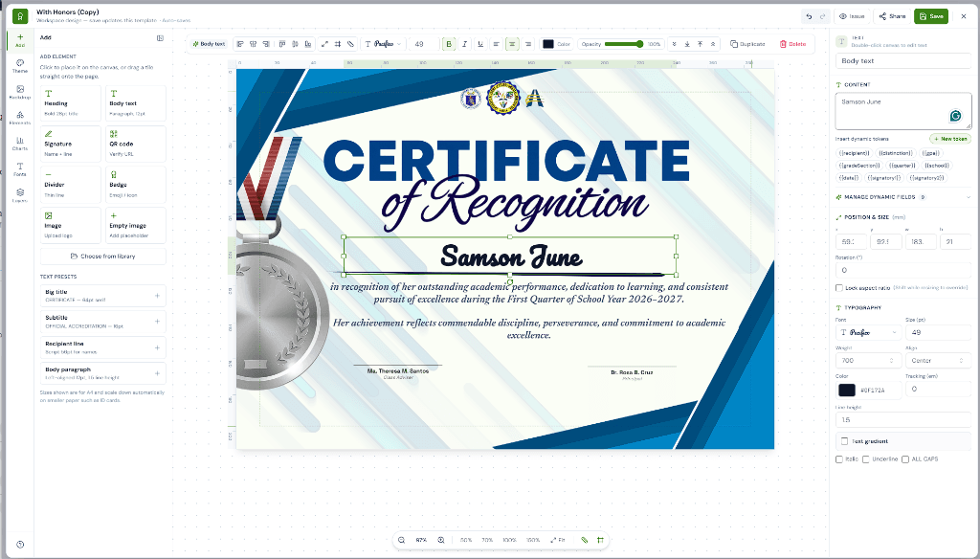Image resolution: width=980 pixels, height=559 pixels.
Task: Delete the selected element
Action: point(793,44)
